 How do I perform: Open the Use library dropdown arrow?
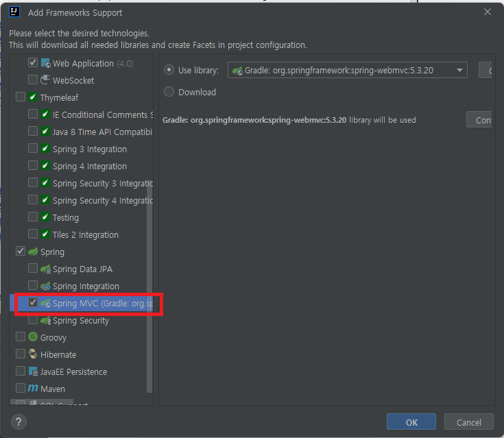(459, 71)
